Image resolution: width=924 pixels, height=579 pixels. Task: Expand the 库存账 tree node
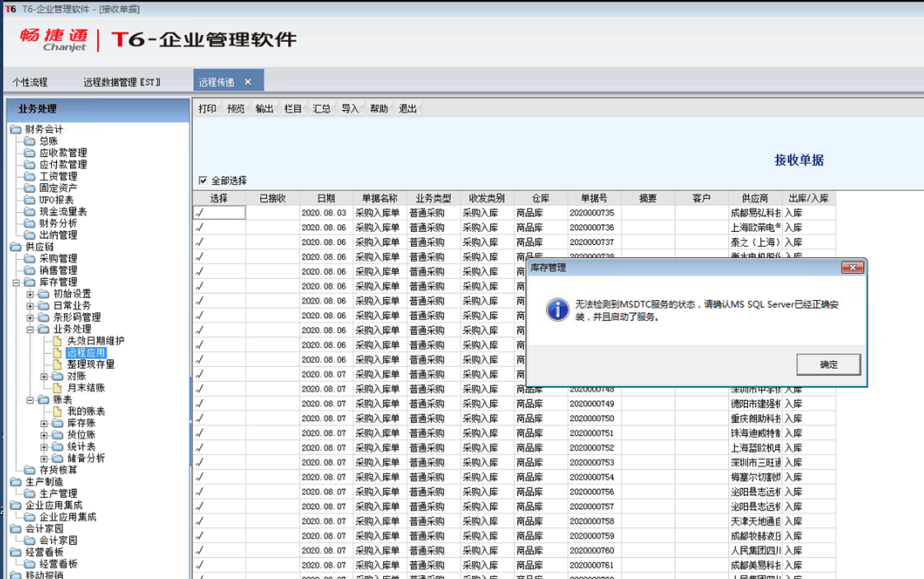(x=44, y=423)
